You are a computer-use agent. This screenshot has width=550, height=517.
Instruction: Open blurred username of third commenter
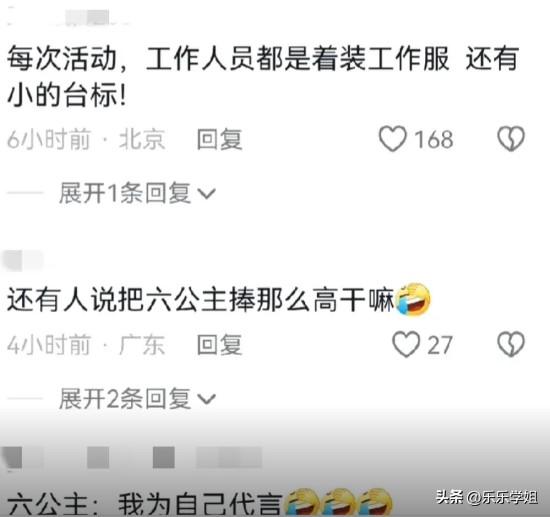132,457
